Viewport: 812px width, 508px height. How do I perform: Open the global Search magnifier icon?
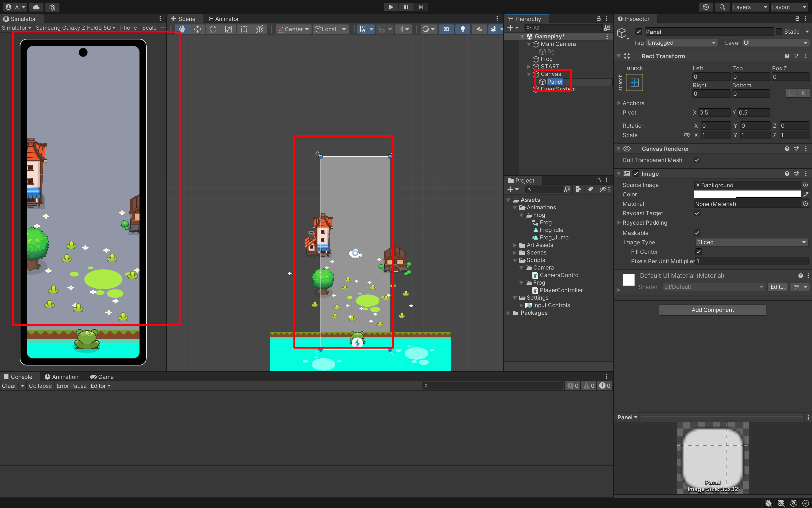(x=722, y=7)
